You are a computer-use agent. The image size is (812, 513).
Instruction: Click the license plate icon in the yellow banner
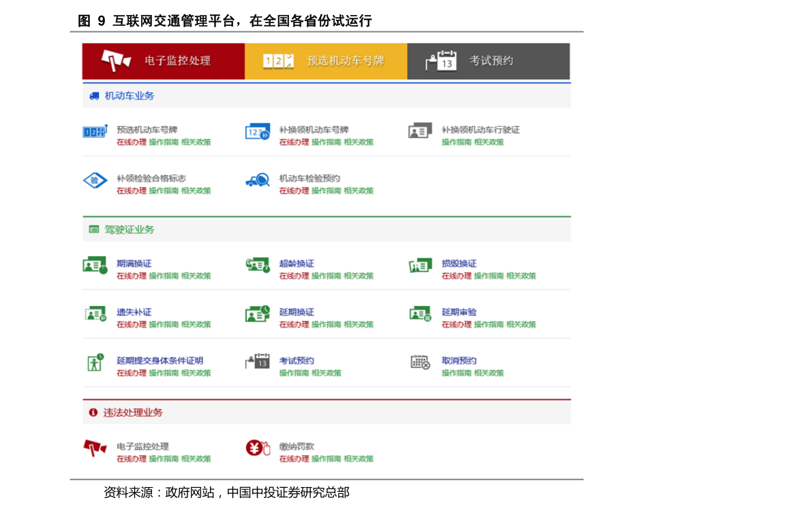[x=278, y=61]
